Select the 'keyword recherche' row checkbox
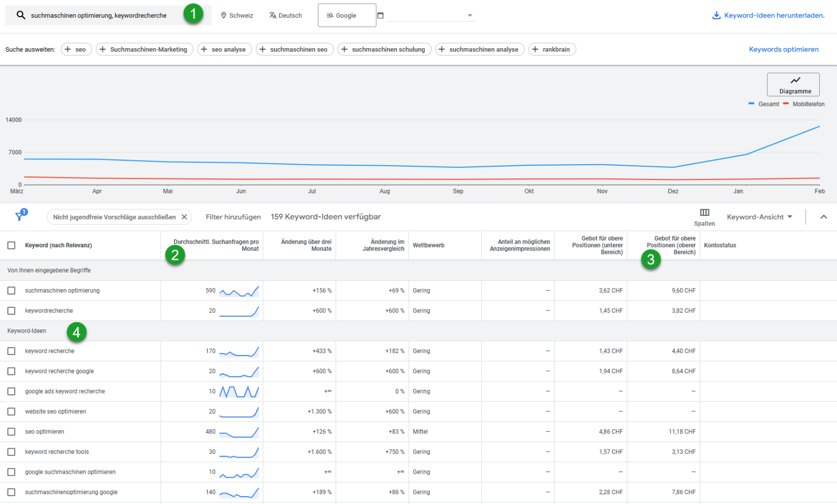This screenshot has height=504, width=837. [x=12, y=351]
